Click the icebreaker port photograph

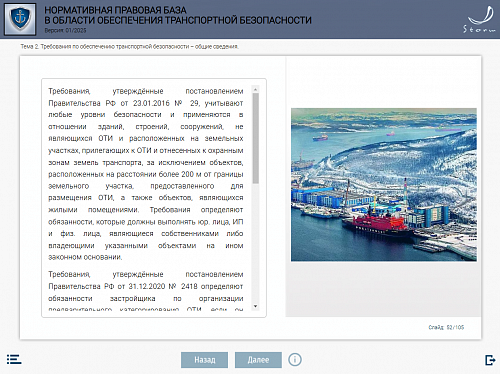click(384, 184)
